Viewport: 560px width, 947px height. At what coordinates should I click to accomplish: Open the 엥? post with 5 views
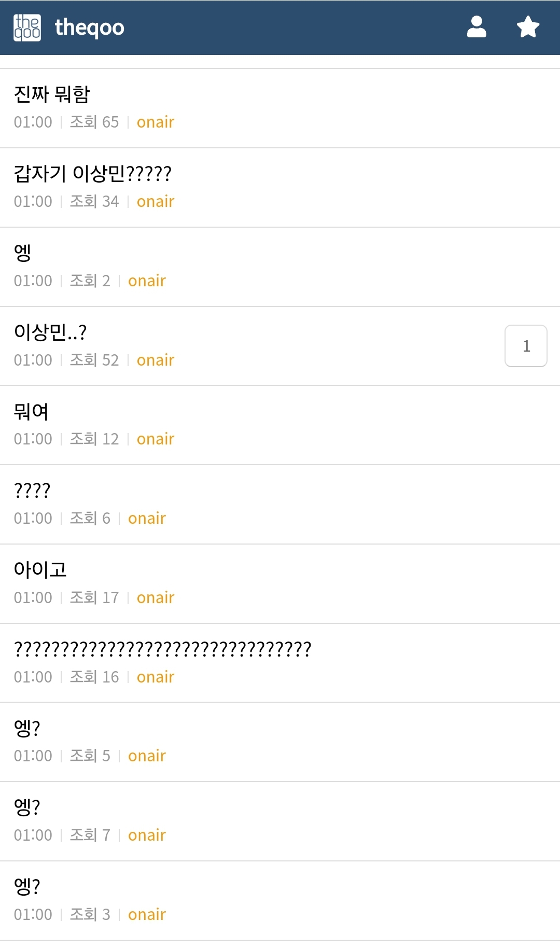point(27,729)
